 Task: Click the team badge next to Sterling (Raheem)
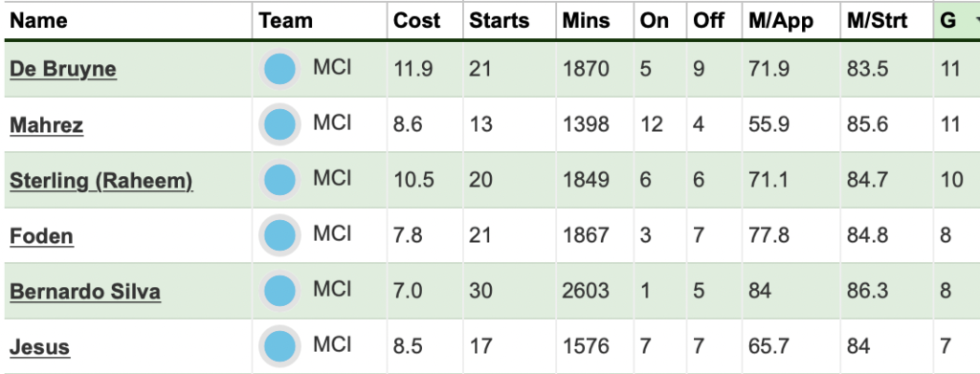click(x=280, y=180)
